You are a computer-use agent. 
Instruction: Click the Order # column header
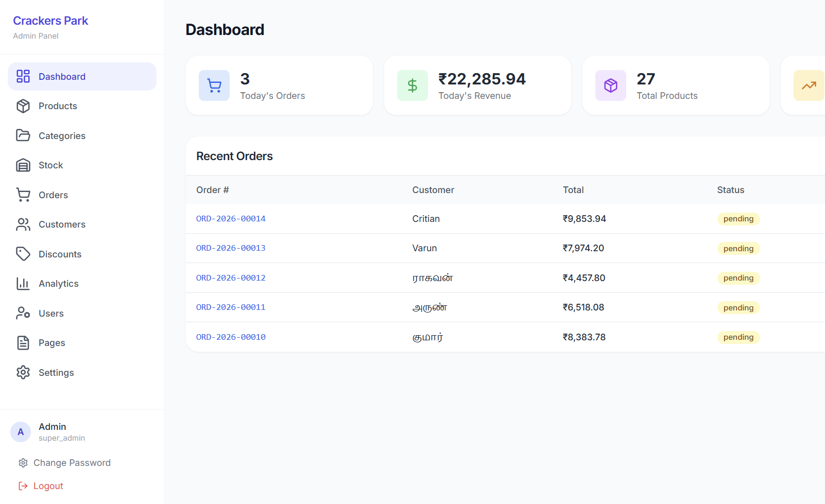[x=212, y=190]
